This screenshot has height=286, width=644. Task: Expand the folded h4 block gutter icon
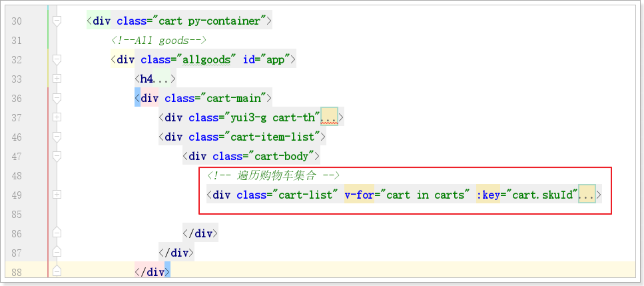click(x=57, y=79)
